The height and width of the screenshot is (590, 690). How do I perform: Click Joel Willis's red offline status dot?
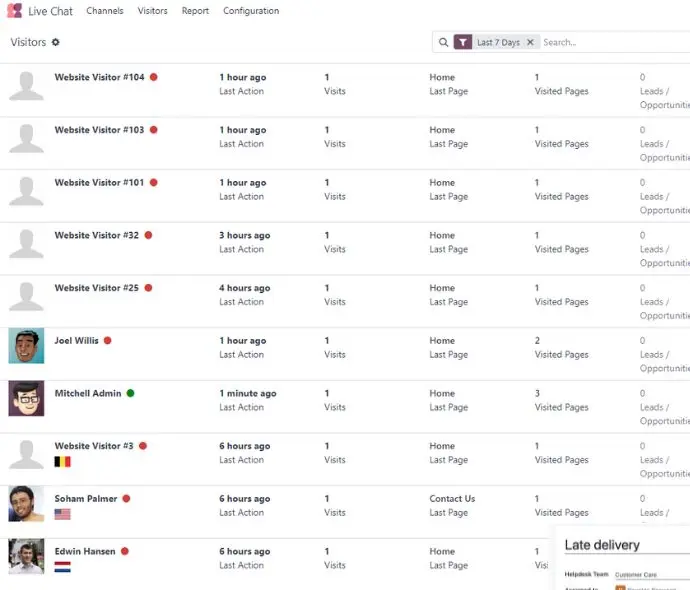tap(107, 341)
